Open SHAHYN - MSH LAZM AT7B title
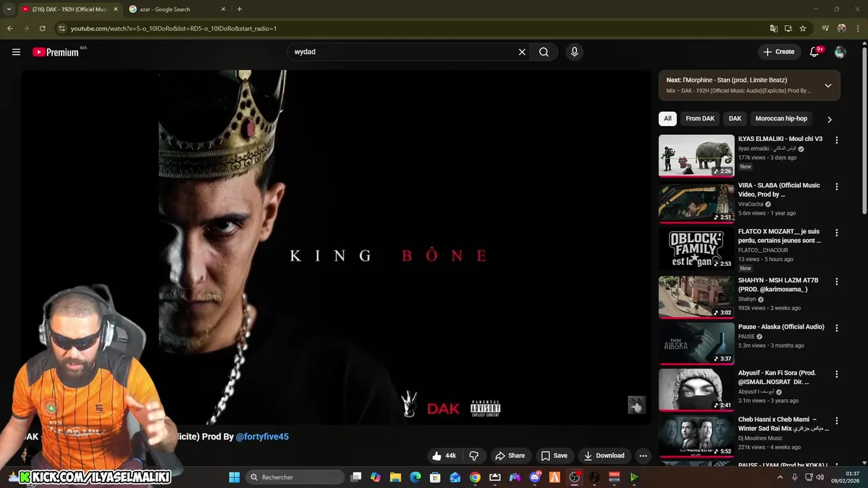The height and width of the screenshot is (488, 868). 778,285
